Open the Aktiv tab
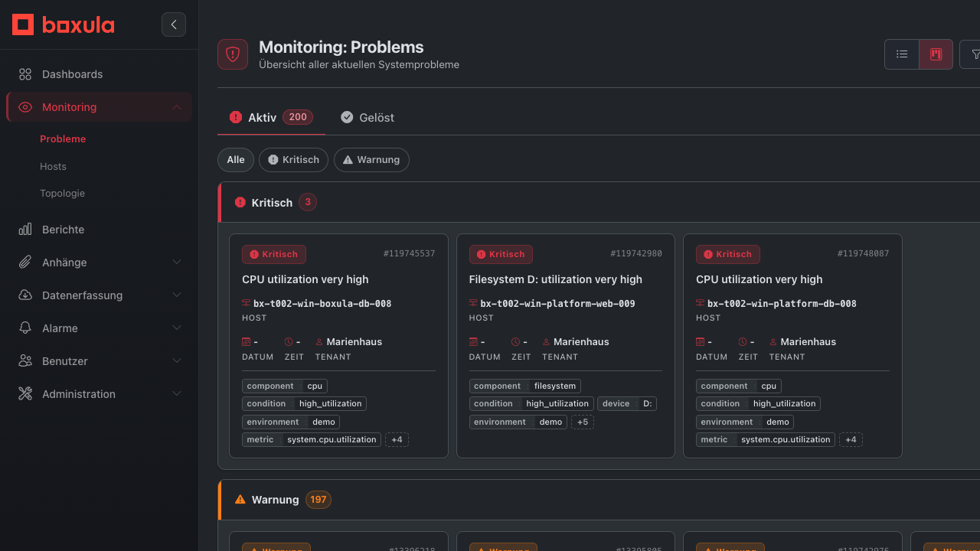This screenshot has height=551, width=980. coord(271,117)
